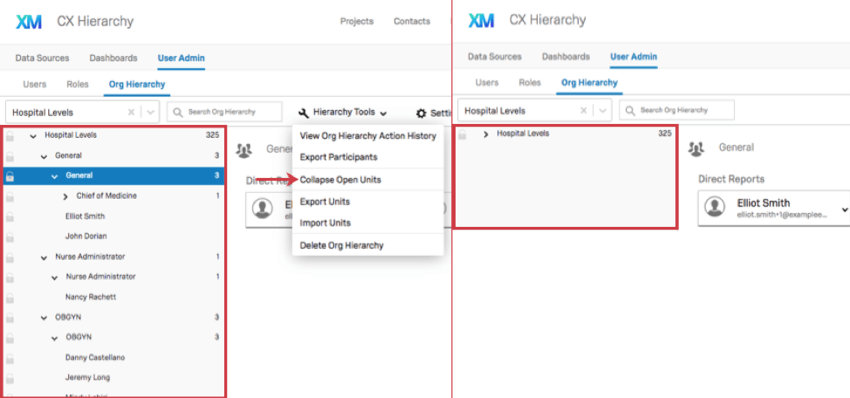
Task: Click the Settings gear icon
Action: coord(421,113)
